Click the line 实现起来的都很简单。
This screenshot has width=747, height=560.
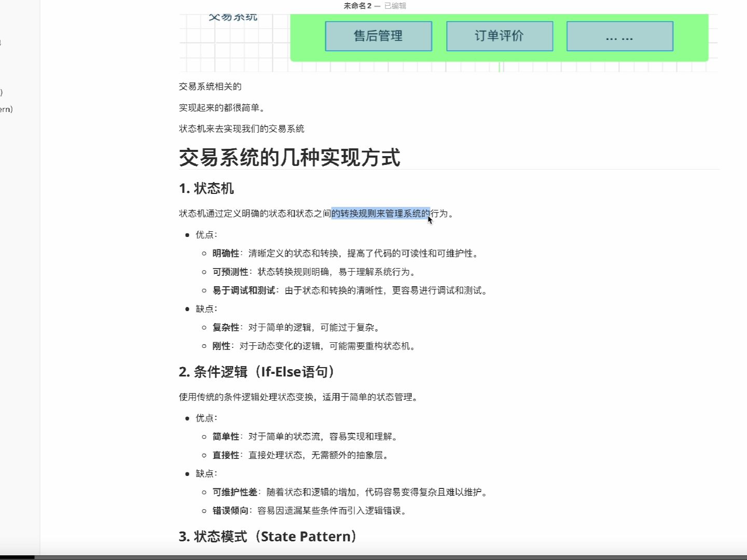pyautogui.click(x=223, y=108)
